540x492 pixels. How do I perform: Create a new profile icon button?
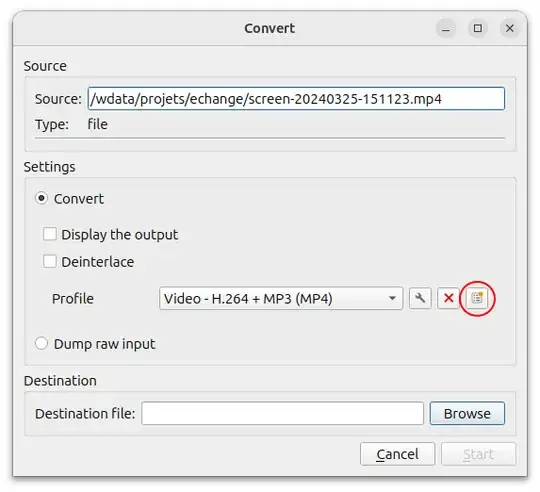click(477, 298)
